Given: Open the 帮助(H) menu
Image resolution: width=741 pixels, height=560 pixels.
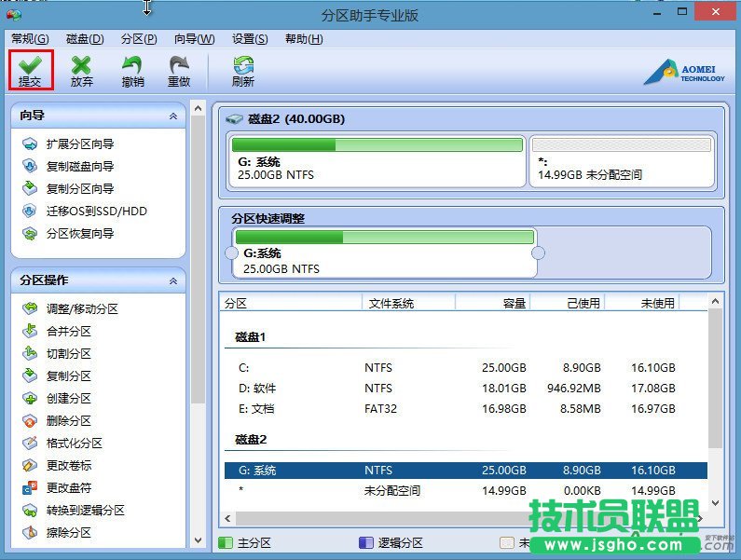Looking at the screenshot, I should point(304,39).
